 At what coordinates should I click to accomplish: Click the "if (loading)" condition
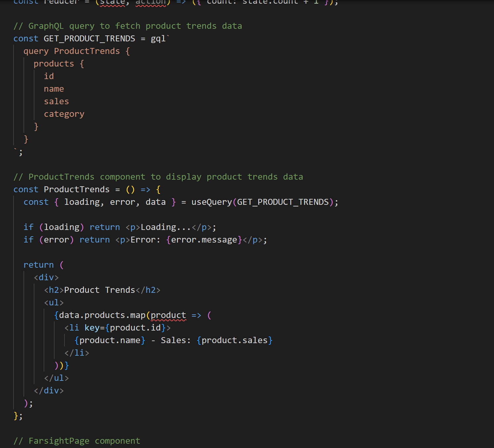coord(54,227)
